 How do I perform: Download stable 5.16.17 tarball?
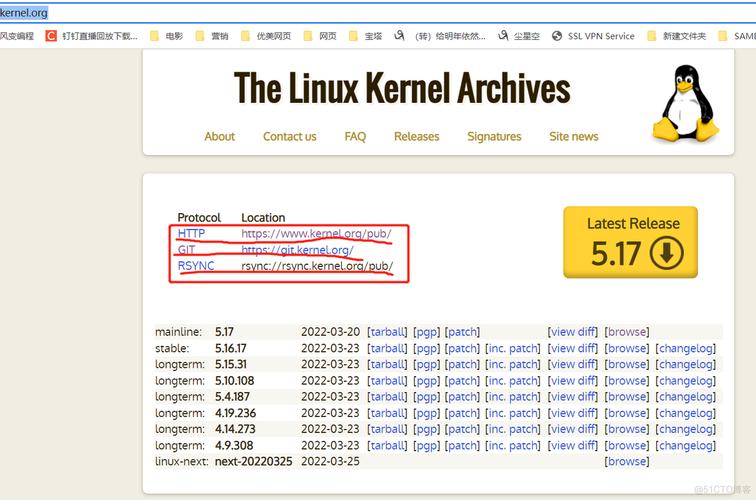(x=387, y=348)
